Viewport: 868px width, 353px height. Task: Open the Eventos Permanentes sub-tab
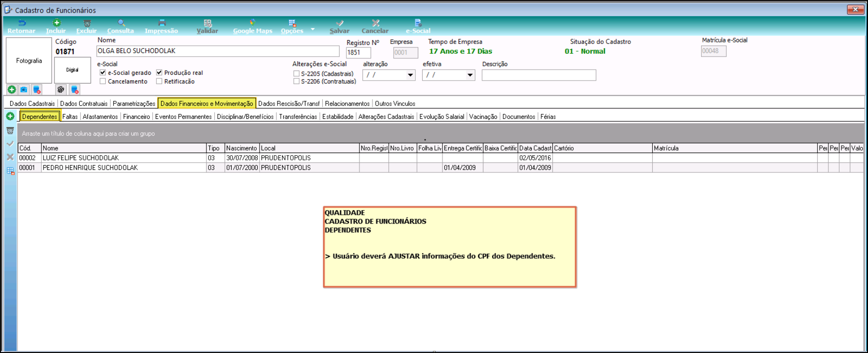point(183,116)
